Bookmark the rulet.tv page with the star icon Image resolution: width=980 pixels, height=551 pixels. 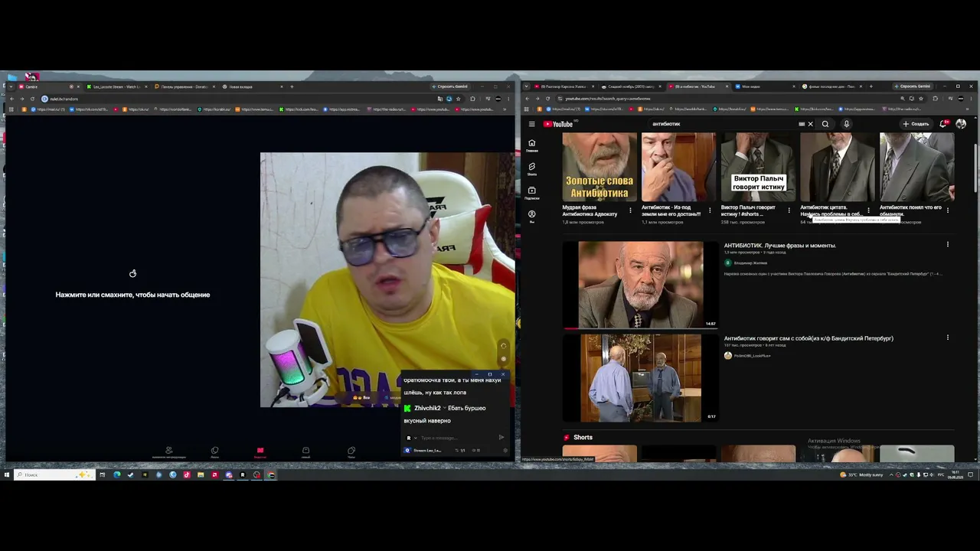pos(458,99)
